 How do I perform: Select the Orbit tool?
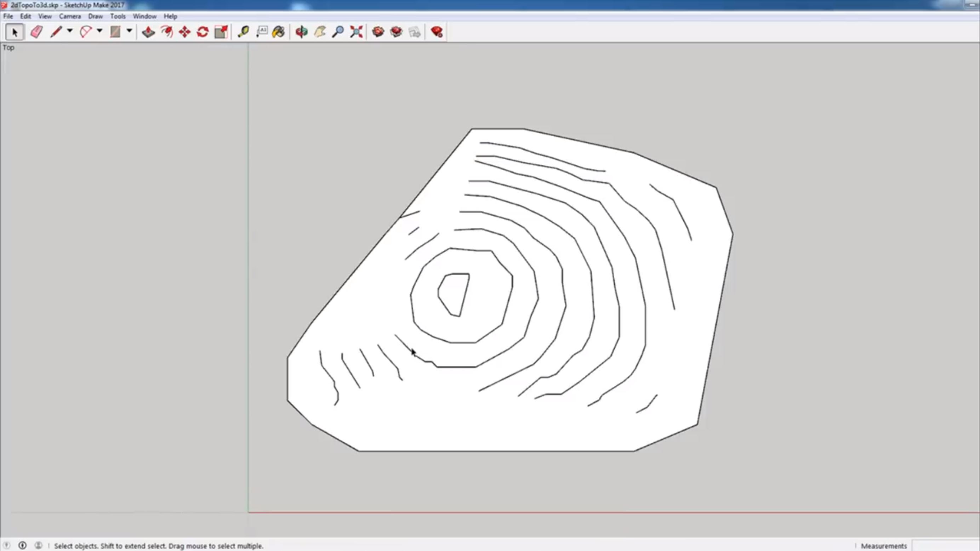(x=301, y=32)
